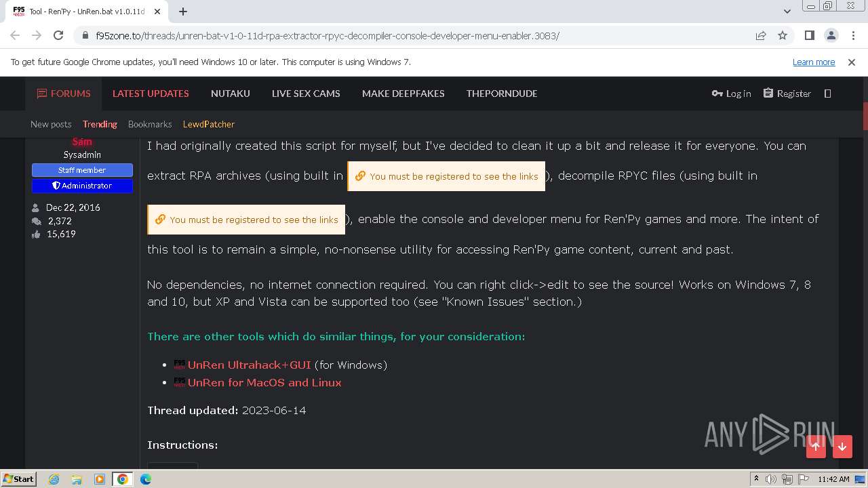Click the Administrator badge

82,186
